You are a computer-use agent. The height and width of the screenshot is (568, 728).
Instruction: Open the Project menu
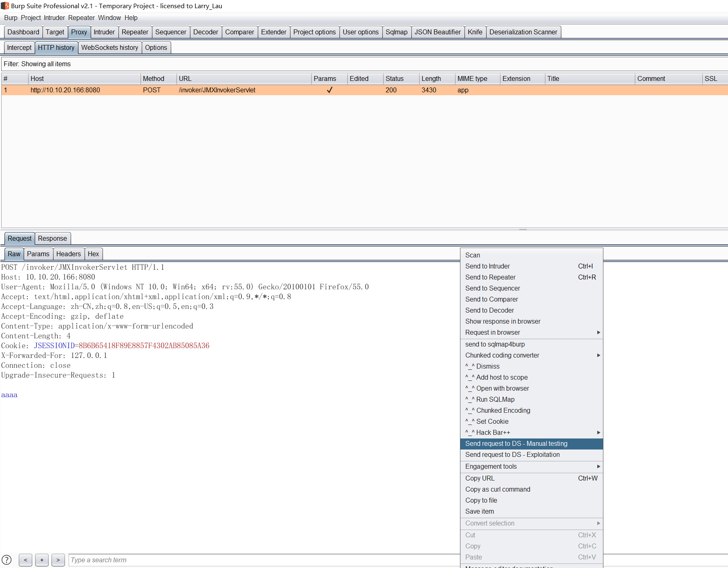[x=31, y=18]
